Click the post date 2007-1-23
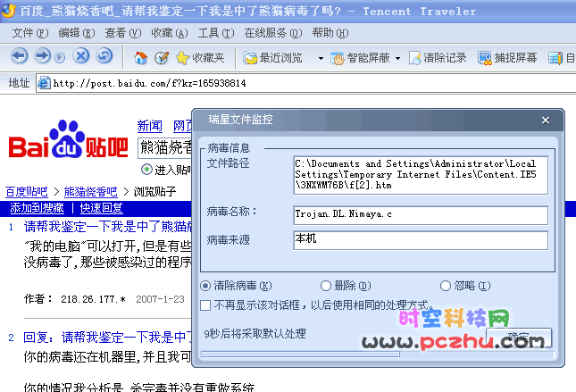 coord(160,299)
